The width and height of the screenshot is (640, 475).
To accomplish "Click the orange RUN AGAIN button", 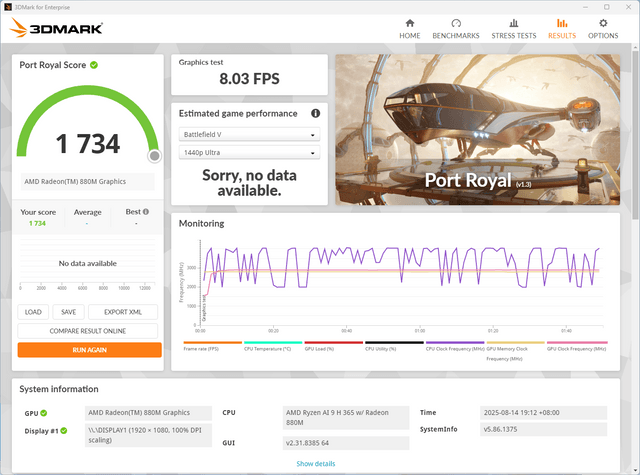I will click(x=89, y=350).
